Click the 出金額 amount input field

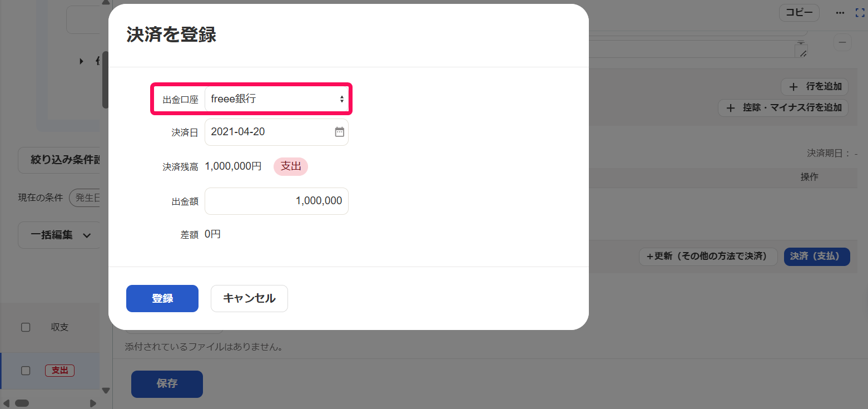coord(276,201)
